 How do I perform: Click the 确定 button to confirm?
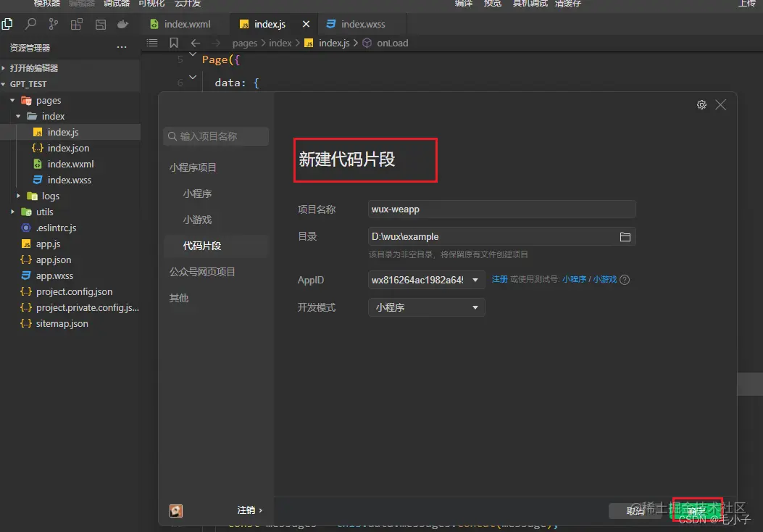[x=696, y=510]
